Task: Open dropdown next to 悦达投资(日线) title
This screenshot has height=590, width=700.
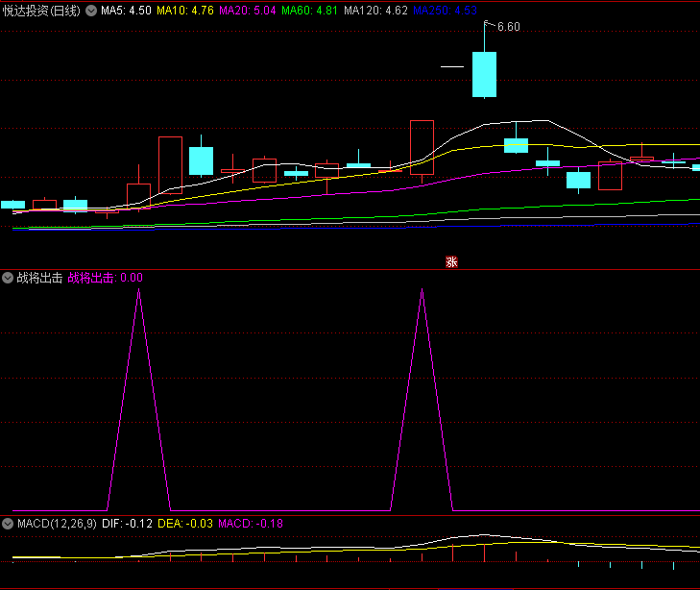Action: (x=91, y=11)
